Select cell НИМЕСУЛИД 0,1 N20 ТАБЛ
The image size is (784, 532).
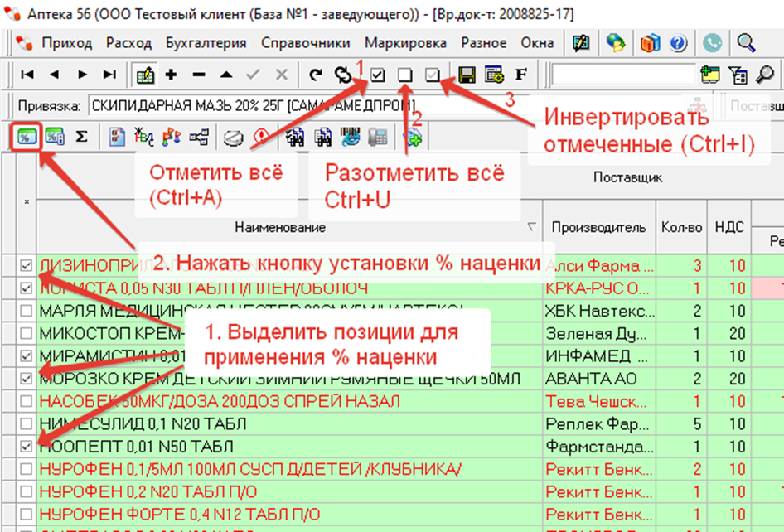click(x=289, y=424)
